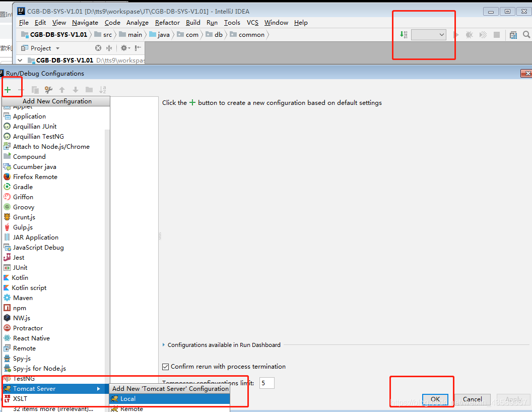Expand Configurations available in Run Dashboard
Screen dimensions: 532x412
[x=164, y=345]
